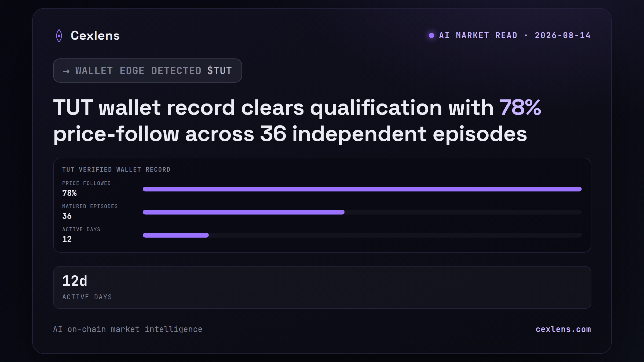Click the TUT VERIFIED WALLET RECORD heading
644x362 pixels.
[x=116, y=169]
